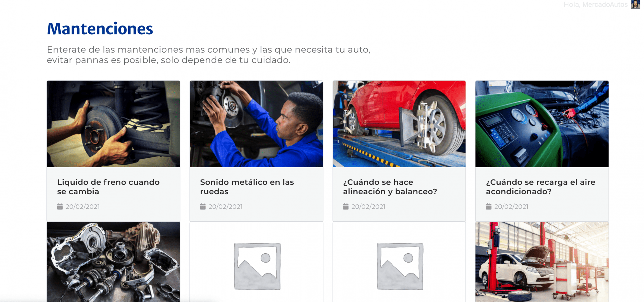Screen dimensions: 644x302
Task: Click the second broken image placeholder icon
Action: coord(400,266)
